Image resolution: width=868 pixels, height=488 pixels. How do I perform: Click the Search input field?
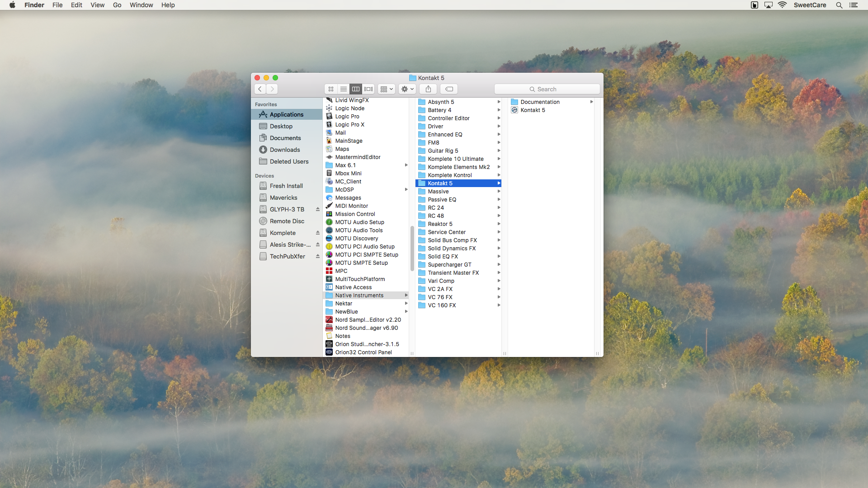click(547, 89)
